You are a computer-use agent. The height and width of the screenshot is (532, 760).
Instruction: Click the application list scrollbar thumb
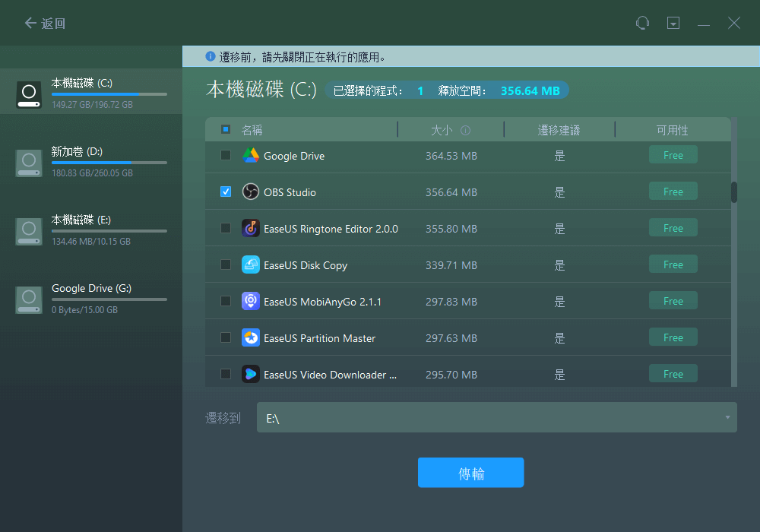tap(734, 192)
